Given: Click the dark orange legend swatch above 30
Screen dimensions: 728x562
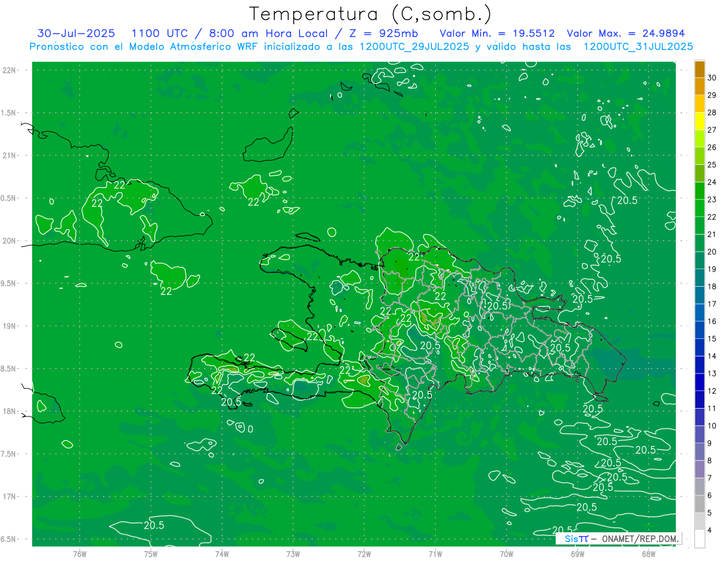Looking at the screenshot, I should 699,69.
